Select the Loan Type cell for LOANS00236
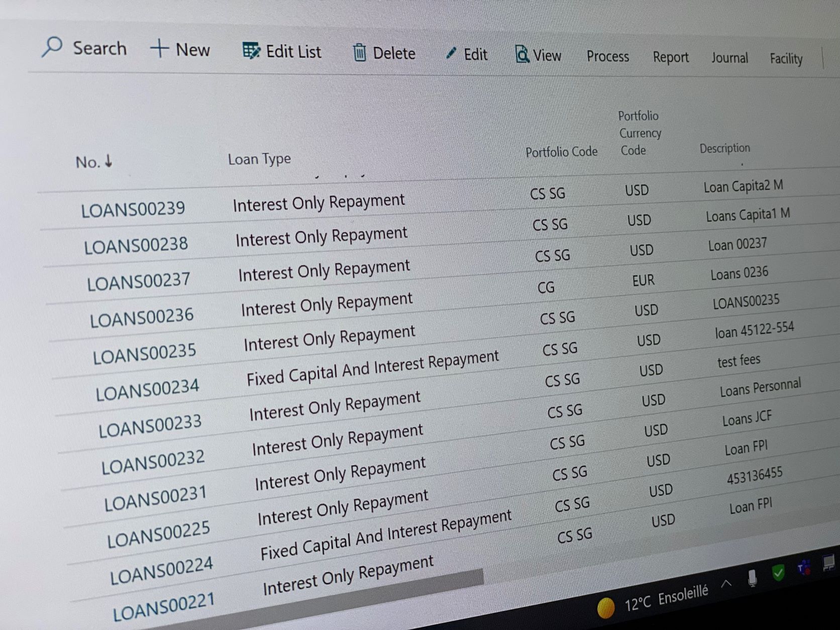The width and height of the screenshot is (840, 630). (327, 304)
